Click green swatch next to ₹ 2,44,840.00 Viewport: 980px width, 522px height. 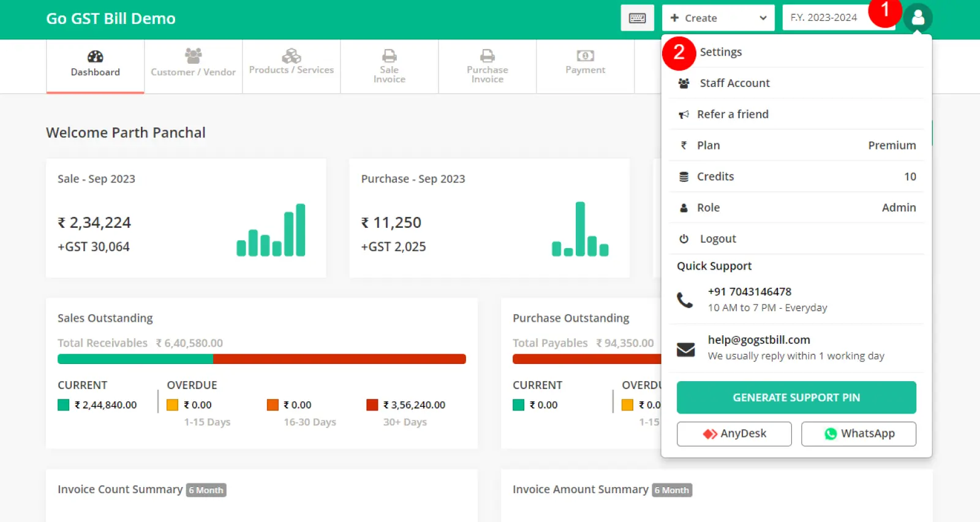(64, 405)
